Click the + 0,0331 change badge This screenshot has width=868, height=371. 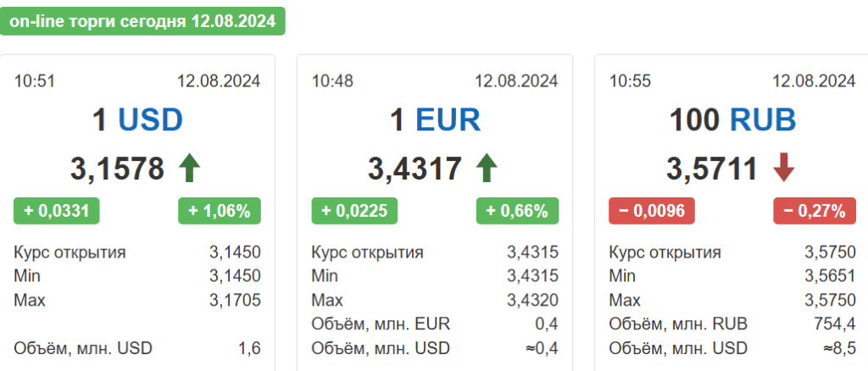57,211
